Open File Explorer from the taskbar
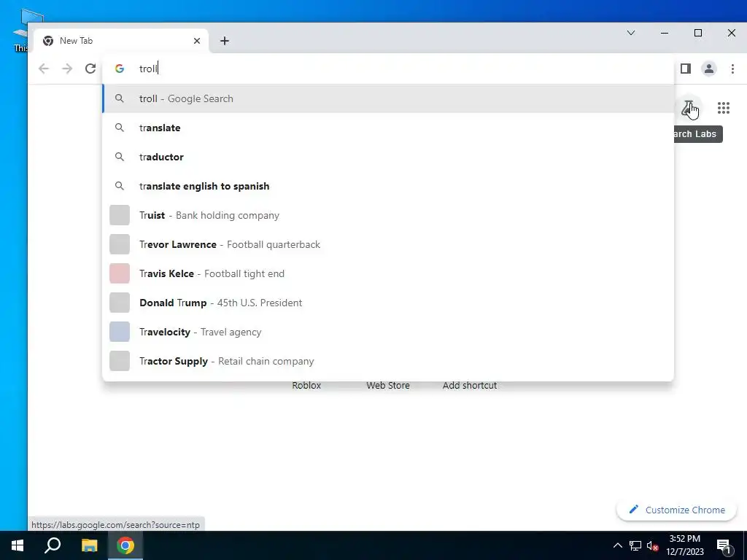Image resolution: width=747 pixels, height=560 pixels. pos(89,545)
